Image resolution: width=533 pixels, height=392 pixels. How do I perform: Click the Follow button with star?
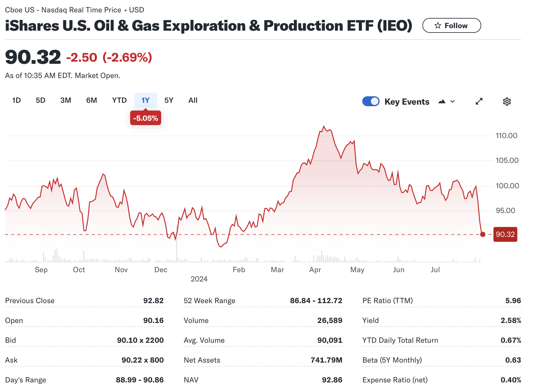[x=452, y=25]
